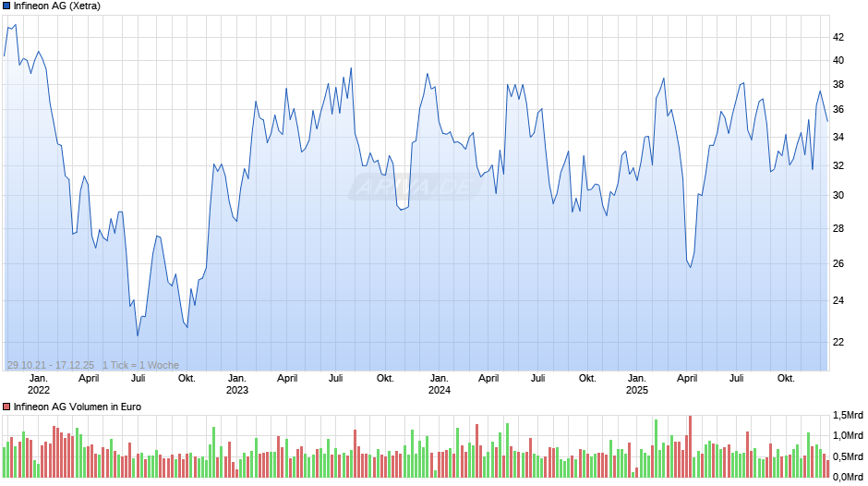The width and height of the screenshot is (868, 486).
Task: Click price axis label 24
Action: pyautogui.click(x=838, y=300)
